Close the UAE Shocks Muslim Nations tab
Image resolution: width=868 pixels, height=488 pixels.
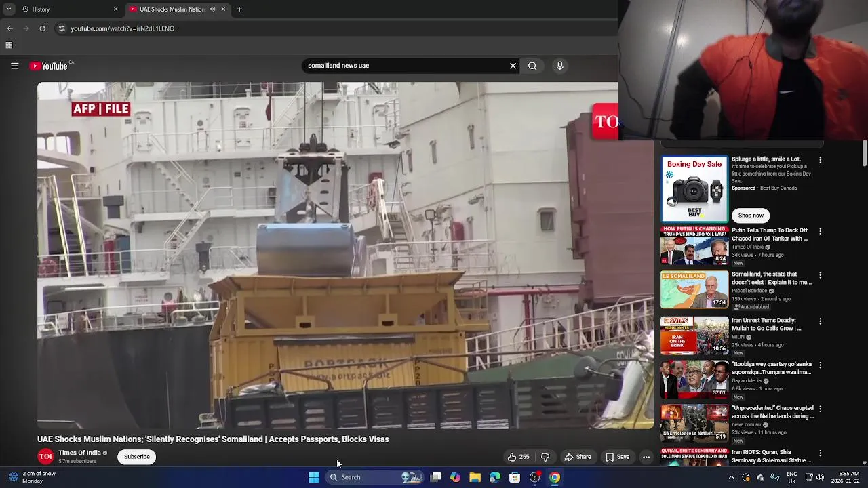click(x=223, y=9)
